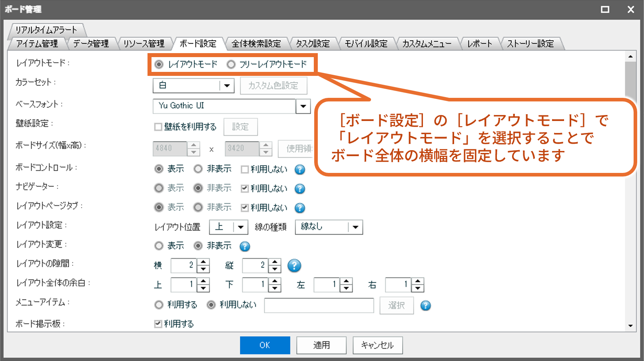Screen dimensions: 644x361
Task: Switch to レポート tab
Action: point(480,44)
